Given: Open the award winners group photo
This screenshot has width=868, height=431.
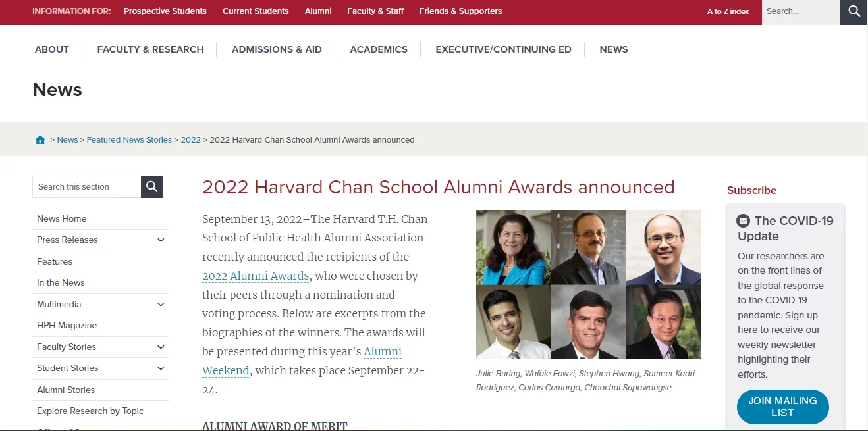Looking at the screenshot, I should pos(588,284).
